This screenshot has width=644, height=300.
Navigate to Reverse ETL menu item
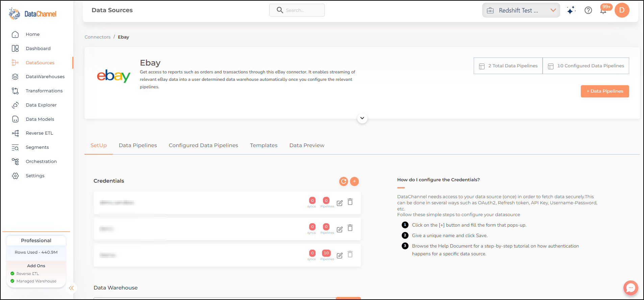[x=40, y=133]
